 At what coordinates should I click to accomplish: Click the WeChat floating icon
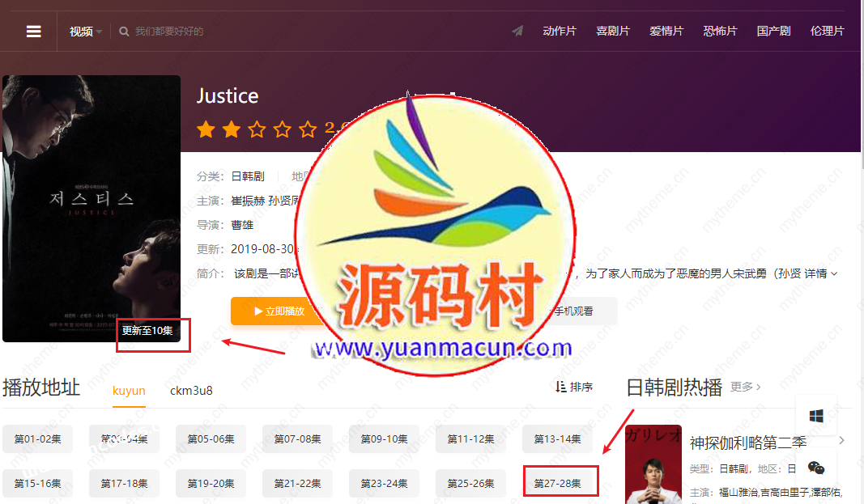816,468
